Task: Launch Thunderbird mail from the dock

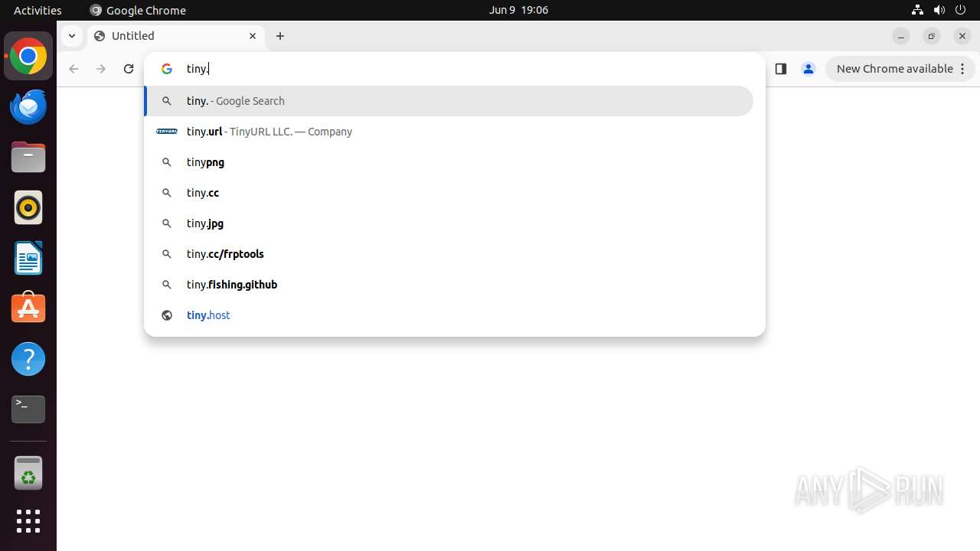Action: 28,107
